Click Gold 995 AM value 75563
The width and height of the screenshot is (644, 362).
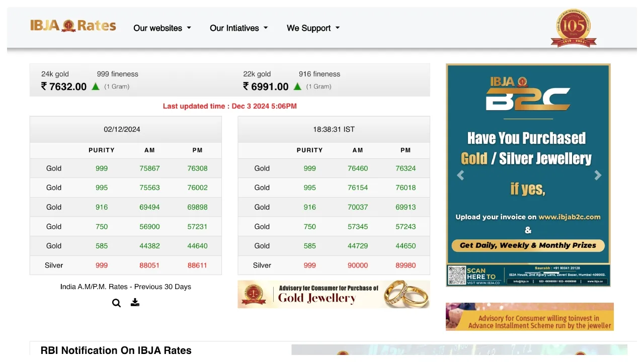pos(149,188)
